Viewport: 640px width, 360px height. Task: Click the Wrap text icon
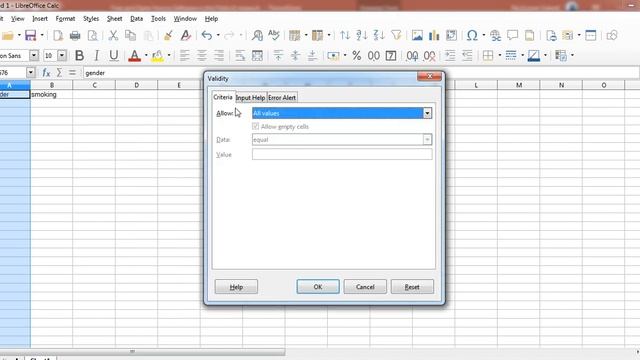[x=240, y=56]
